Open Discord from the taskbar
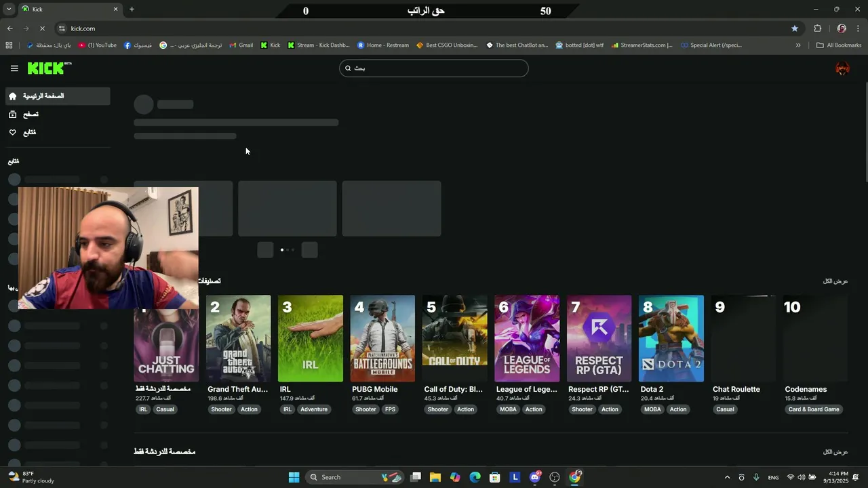868x488 pixels. coord(535,477)
